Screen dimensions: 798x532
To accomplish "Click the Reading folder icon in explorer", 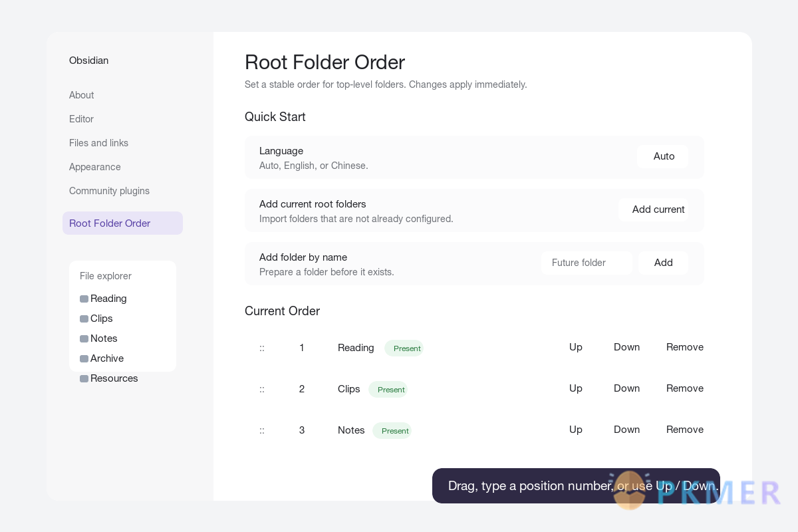I will [84, 299].
